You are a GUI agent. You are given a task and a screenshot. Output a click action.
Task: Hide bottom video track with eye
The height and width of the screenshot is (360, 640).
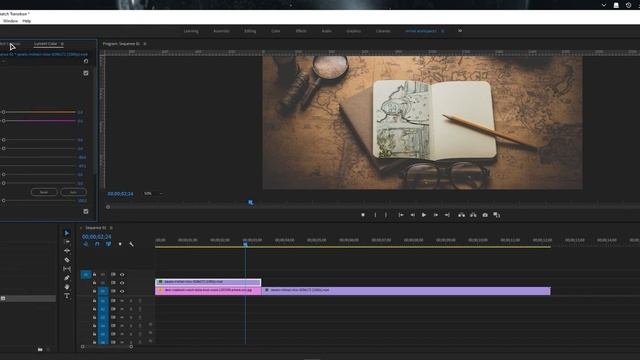(x=122, y=291)
